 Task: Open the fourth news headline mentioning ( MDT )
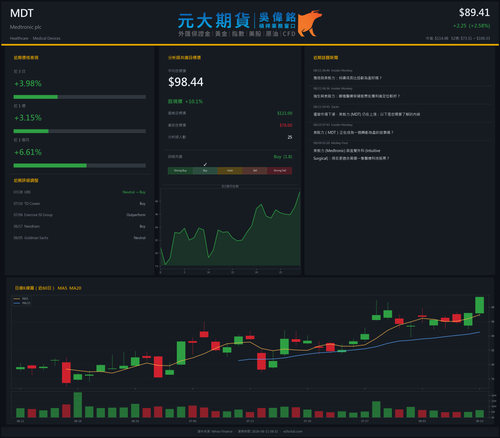tap(353, 132)
